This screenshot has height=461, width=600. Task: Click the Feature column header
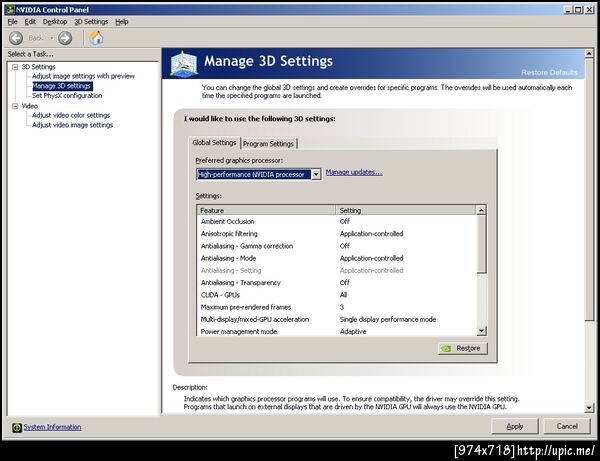(266, 210)
